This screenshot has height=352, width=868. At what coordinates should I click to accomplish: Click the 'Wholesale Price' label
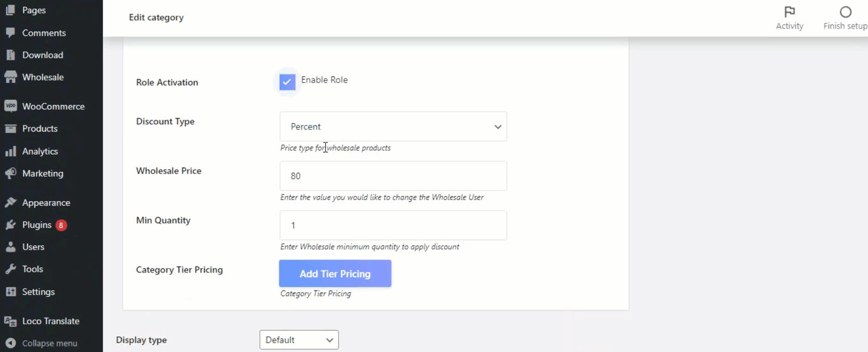(169, 171)
